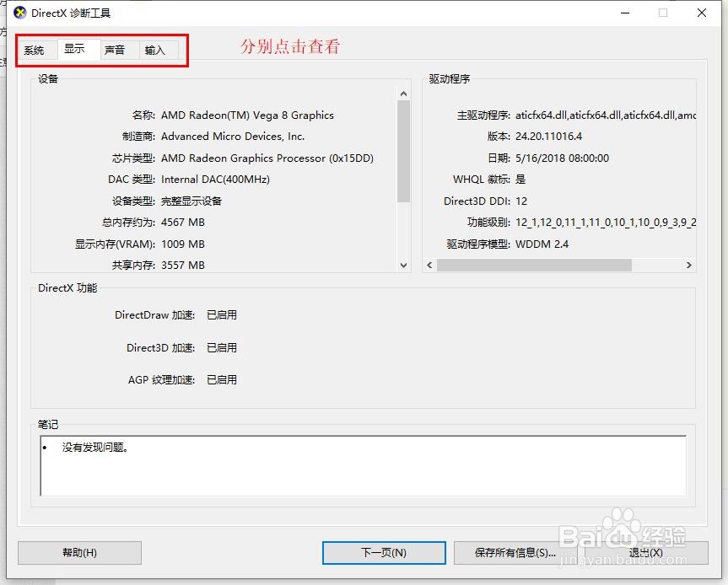
Task: Select the 输入 tab
Action: click(157, 50)
